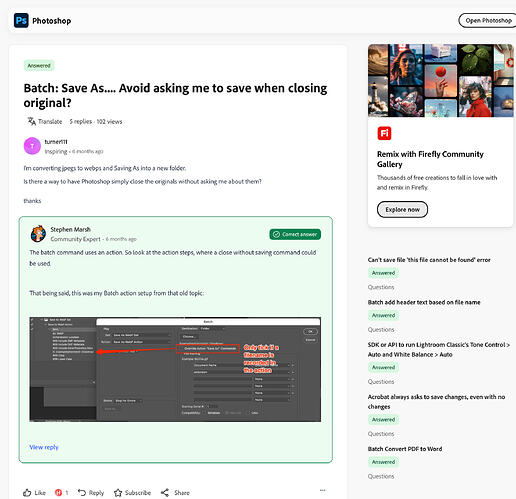
Task: Click the Explore now button
Action: [x=402, y=209]
